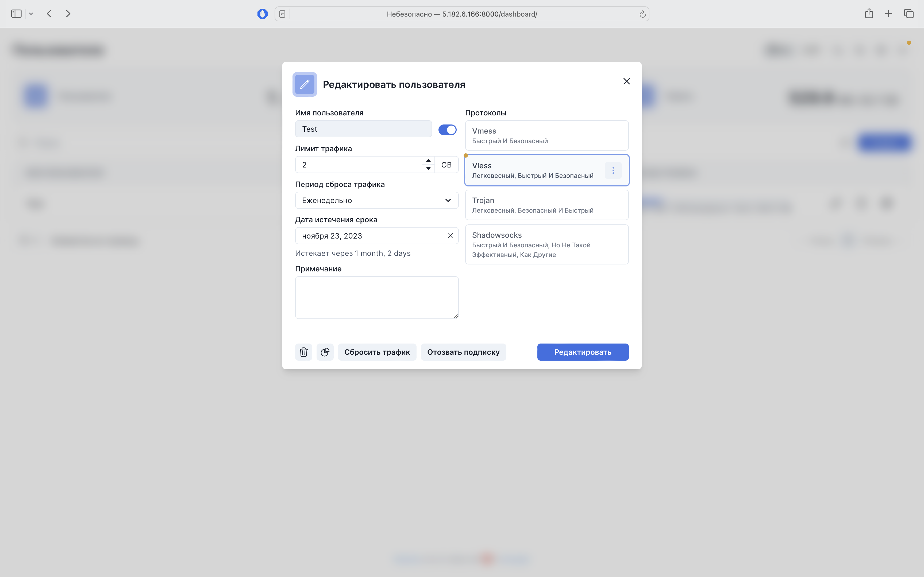
Task: Enable the Vmess protocol
Action: (x=546, y=135)
